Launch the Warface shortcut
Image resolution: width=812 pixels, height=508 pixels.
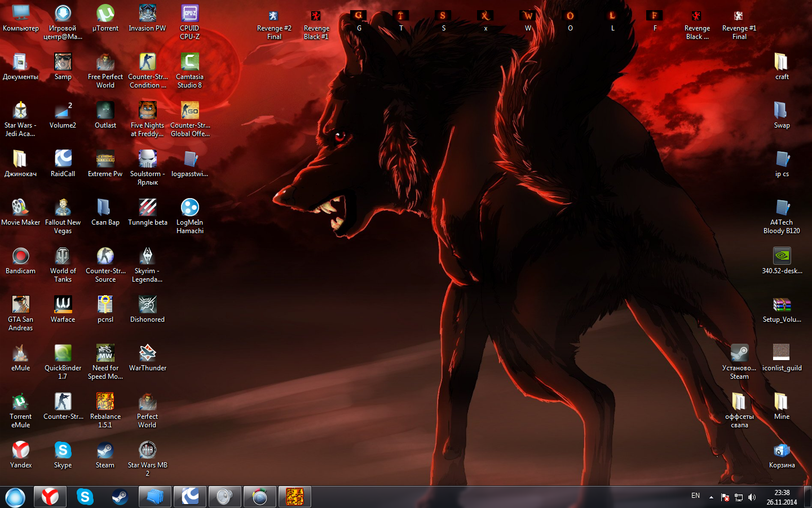click(63, 310)
